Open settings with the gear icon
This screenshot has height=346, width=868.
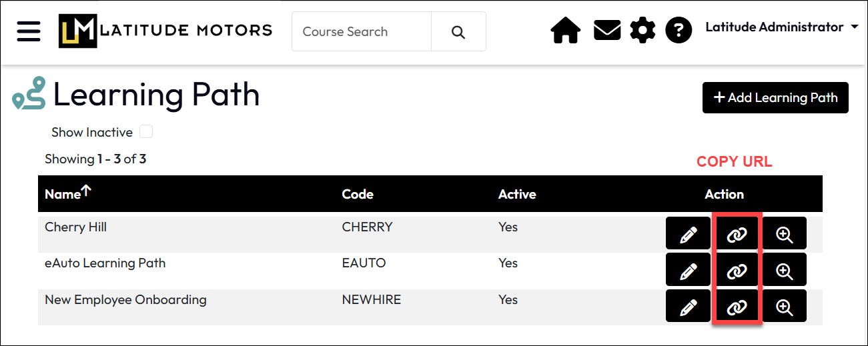click(x=642, y=31)
